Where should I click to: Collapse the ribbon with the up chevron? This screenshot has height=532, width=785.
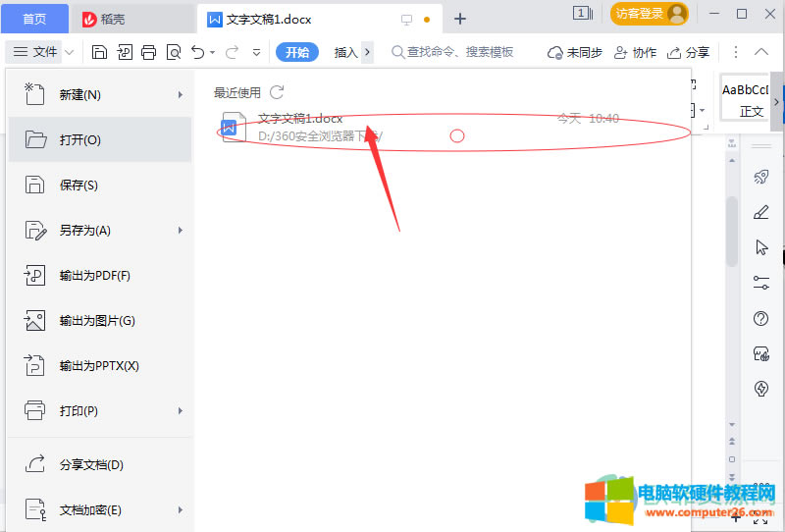pyautogui.click(x=761, y=52)
